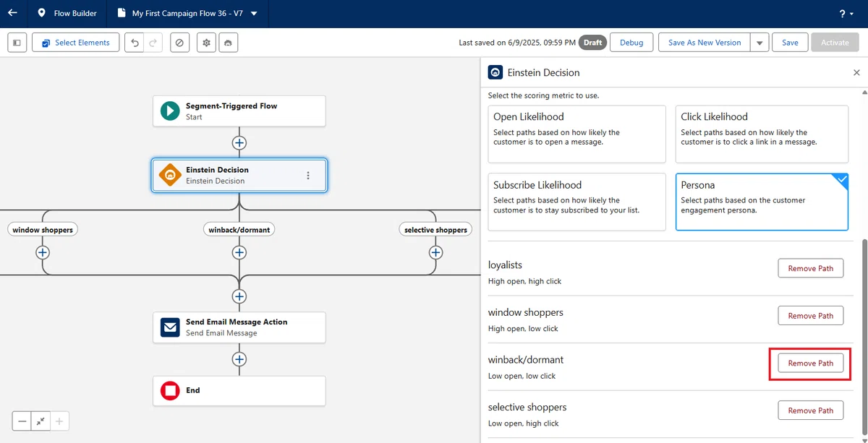Remove the winback/dormant path
This screenshot has width=868, height=443.
[x=811, y=364]
